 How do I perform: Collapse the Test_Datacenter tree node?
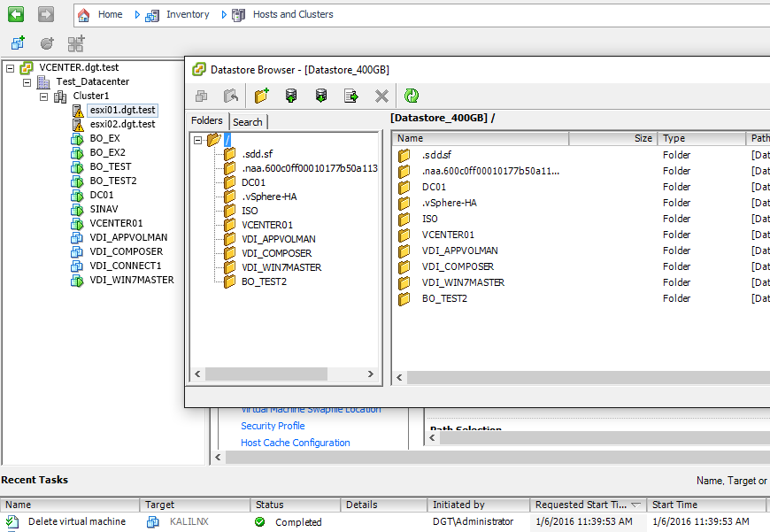(27, 82)
